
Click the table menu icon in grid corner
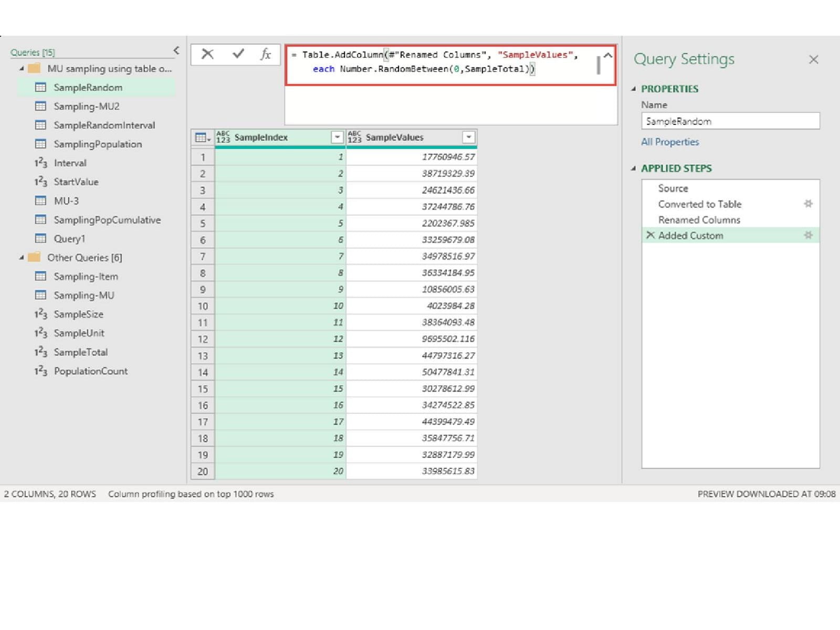(202, 138)
